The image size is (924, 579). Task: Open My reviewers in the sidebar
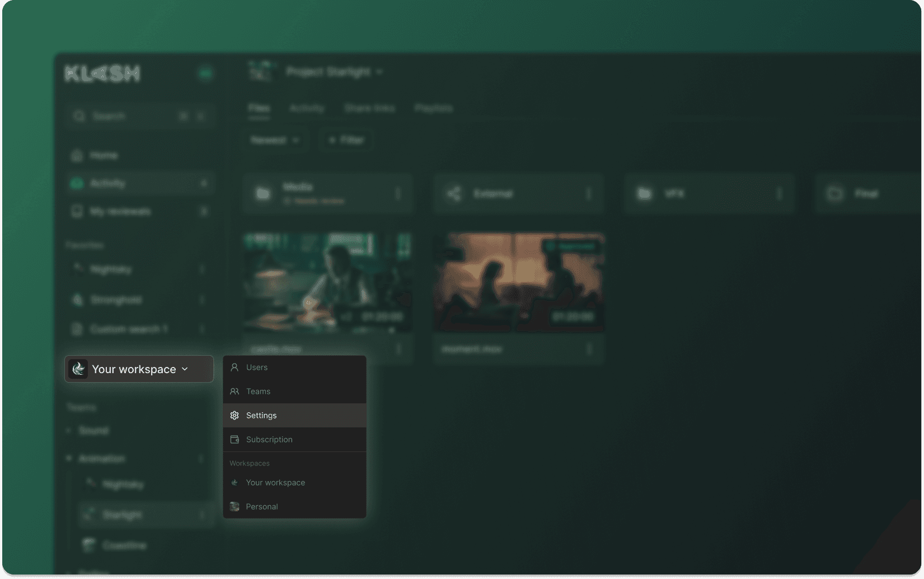click(x=139, y=211)
